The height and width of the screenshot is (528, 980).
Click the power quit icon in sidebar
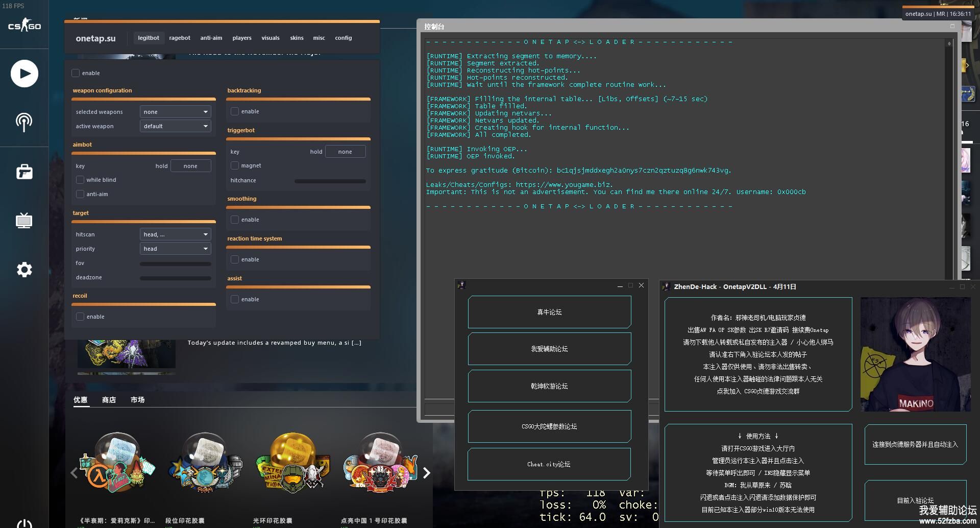24,524
